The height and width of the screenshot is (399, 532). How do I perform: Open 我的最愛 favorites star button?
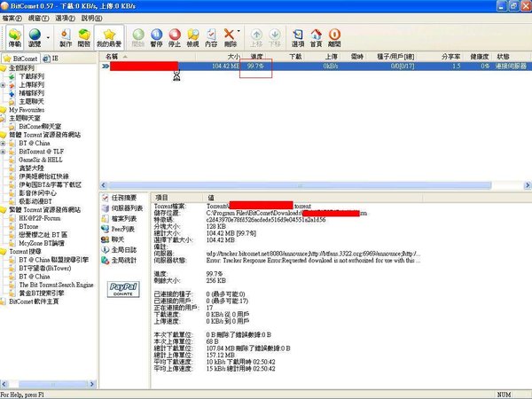point(109,37)
